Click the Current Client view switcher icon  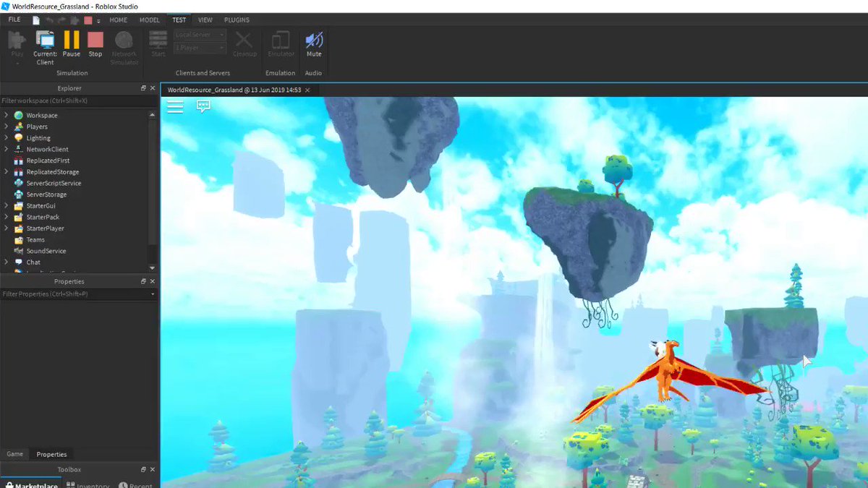click(x=45, y=40)
